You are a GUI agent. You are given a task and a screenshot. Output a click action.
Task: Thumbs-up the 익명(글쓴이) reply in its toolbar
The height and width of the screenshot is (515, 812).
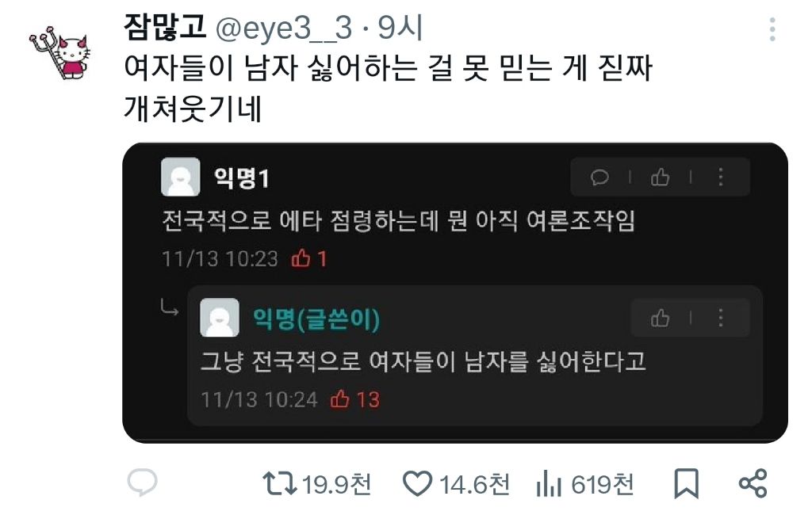tap(661, 318)
